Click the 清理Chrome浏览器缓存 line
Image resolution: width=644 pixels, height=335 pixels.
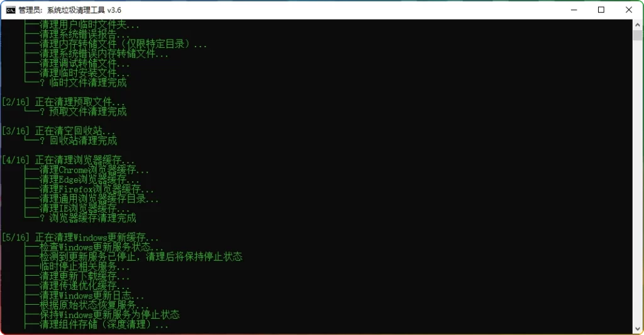click(87, 170)
